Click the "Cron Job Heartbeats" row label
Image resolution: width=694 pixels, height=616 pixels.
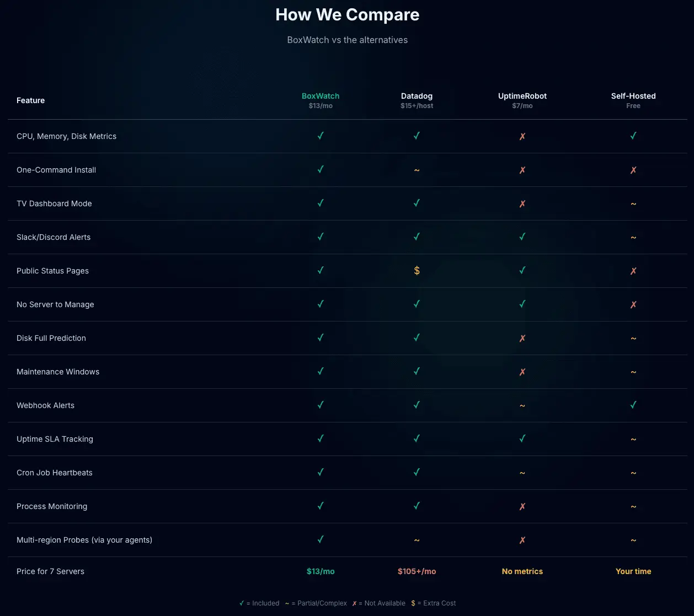click(x=55, y=473)
